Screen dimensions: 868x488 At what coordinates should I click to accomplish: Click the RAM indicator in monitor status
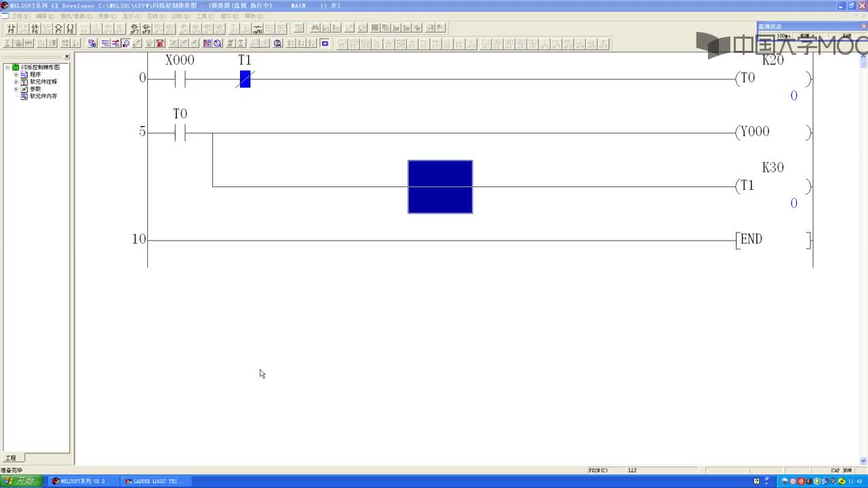[x=846, y=36]
